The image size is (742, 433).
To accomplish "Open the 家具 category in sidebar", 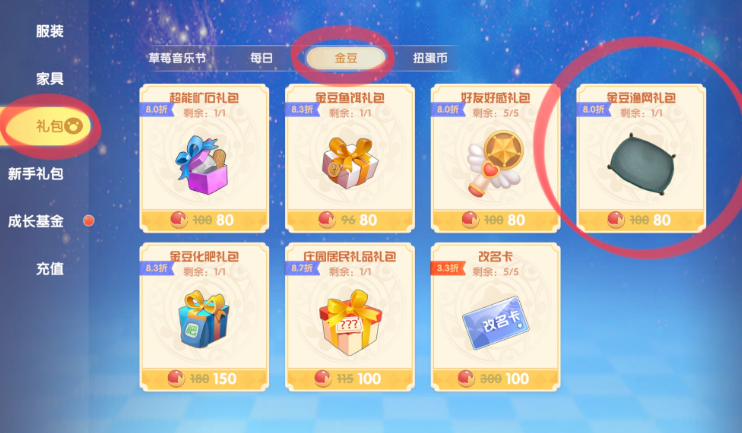I will pyautogui.click(x=50, y=79).
